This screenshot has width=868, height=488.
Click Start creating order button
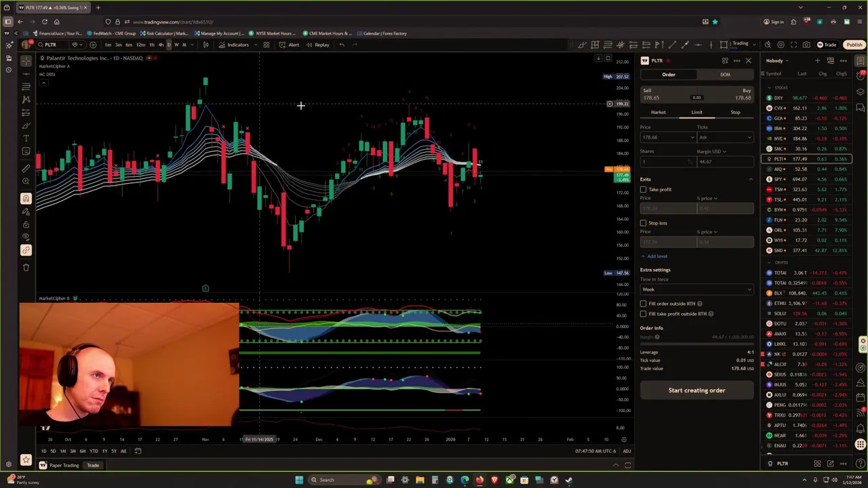[696, 390]
